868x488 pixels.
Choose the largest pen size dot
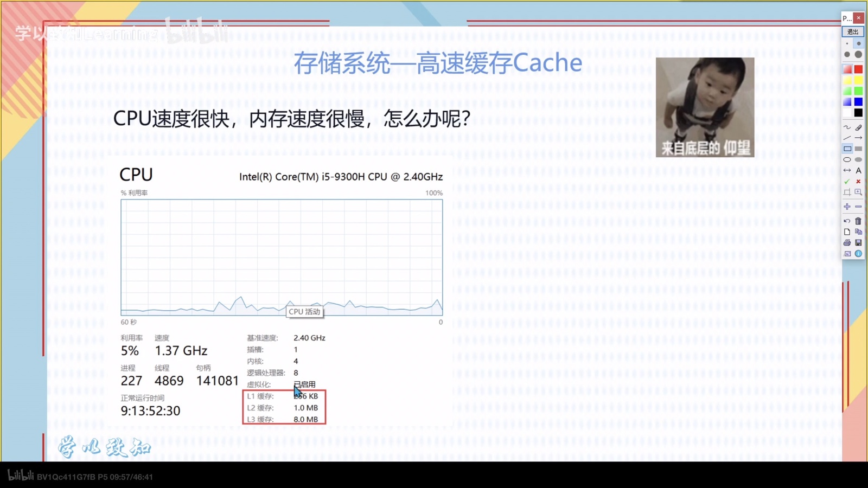[858, 55]
